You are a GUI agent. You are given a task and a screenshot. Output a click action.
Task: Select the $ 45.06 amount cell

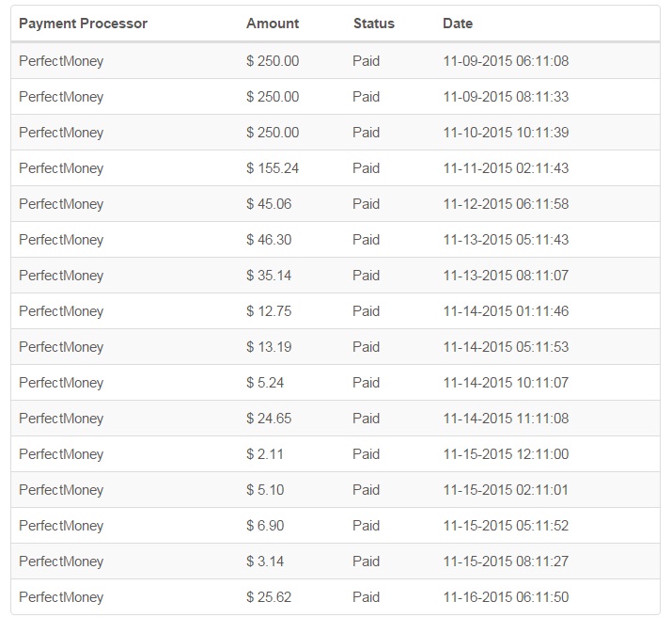[269, 204]
